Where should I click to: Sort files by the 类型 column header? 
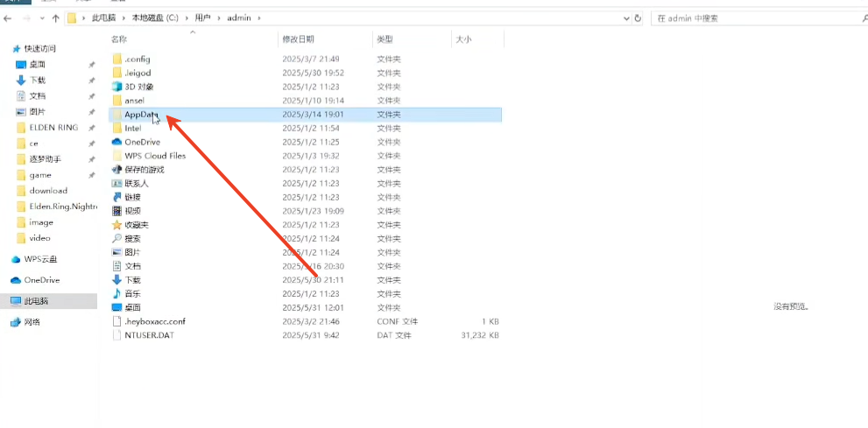385,39
